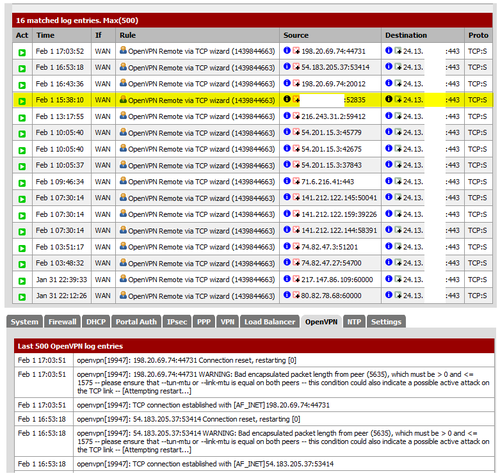Click info icon for 141.212.122.145:50041 source

[287, 197]
